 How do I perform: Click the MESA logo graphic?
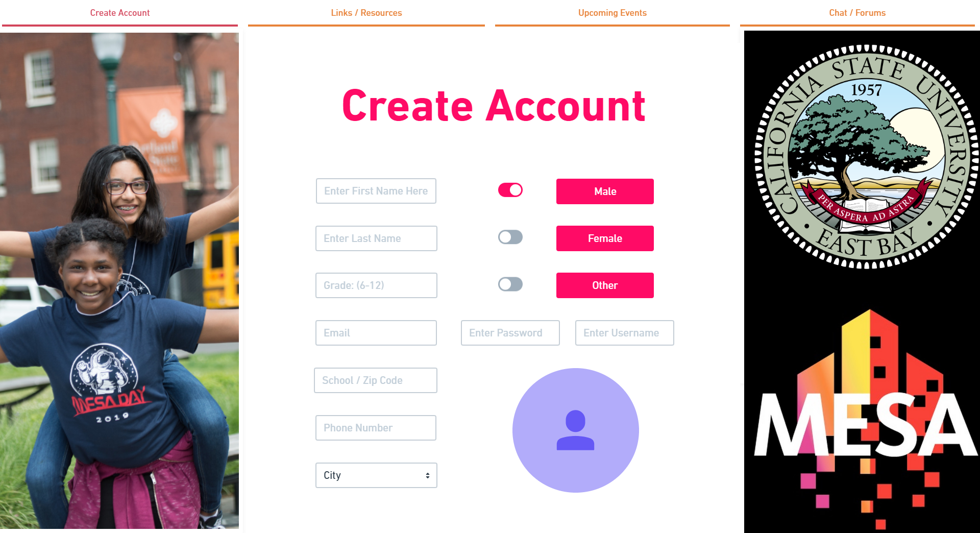pos(866,419)
